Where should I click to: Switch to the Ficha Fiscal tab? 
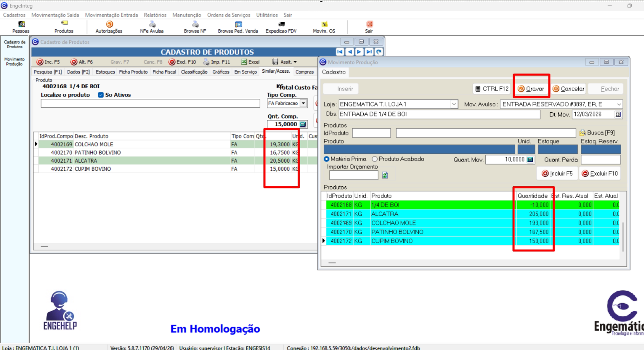[164, 72]
